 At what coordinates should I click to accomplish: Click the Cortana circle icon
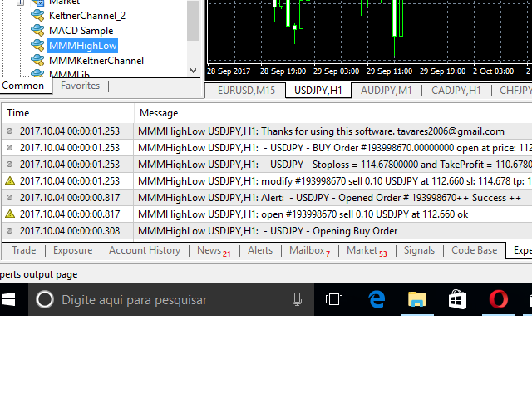point(45,299)
